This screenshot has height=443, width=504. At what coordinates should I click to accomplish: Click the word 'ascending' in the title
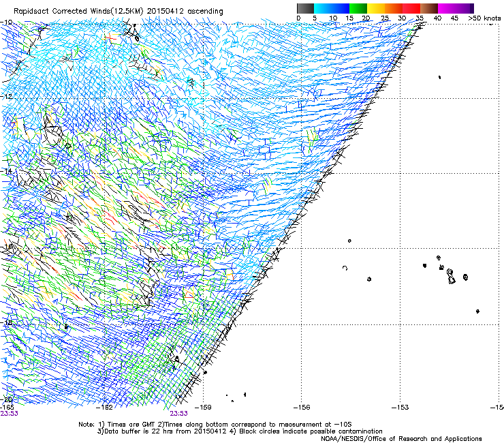205,12
